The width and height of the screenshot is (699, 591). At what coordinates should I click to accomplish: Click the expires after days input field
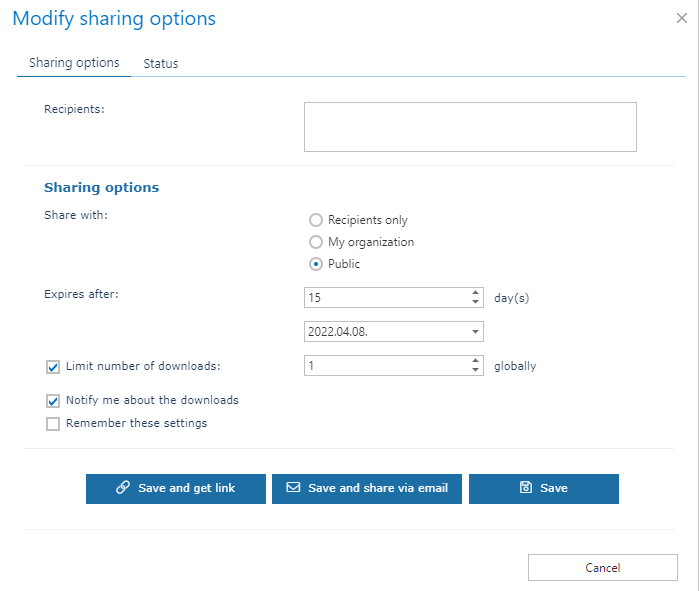pos(385,298)
